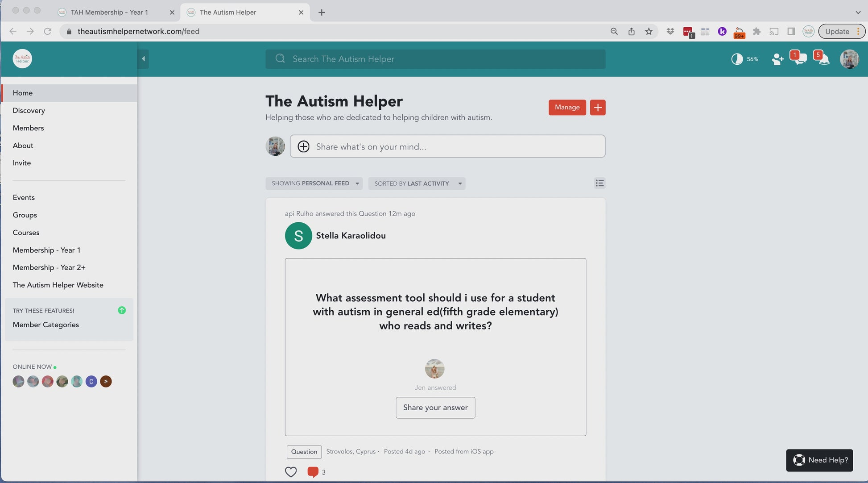Open the Showing Personal Feed dropdown
Viewport: 868px width, 483px height.
(x=314, y=183)
